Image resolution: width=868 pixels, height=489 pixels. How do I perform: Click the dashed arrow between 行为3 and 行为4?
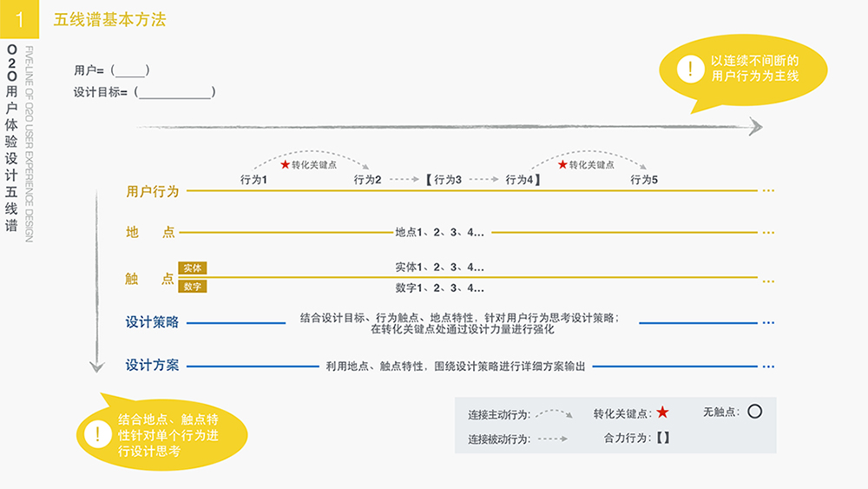tap(483, 179)
